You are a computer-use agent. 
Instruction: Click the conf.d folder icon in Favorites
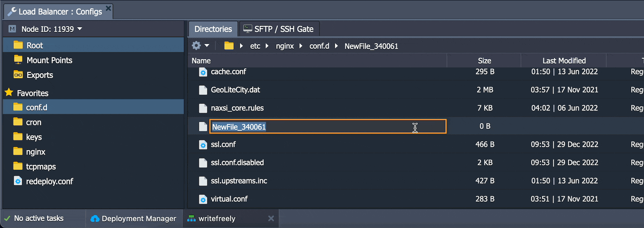18,107
